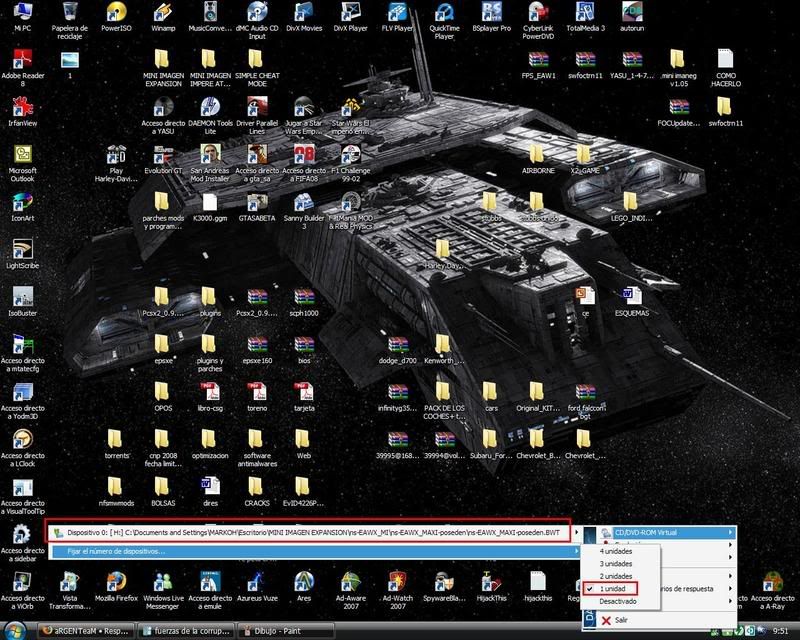Open the MINI IMAGEN EXPANSION folder
This screenshot has width=800, height=640.
tap(163, 68)
